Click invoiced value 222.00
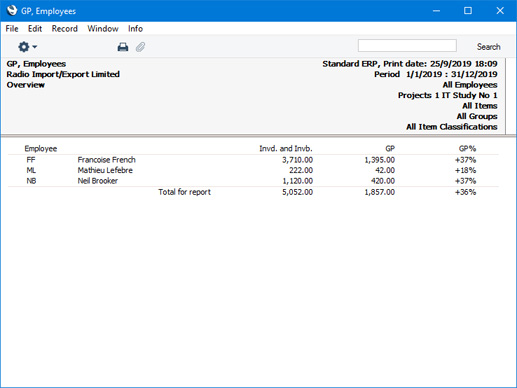Viewport: 517px width, 388px height. (x=301, y=170)
